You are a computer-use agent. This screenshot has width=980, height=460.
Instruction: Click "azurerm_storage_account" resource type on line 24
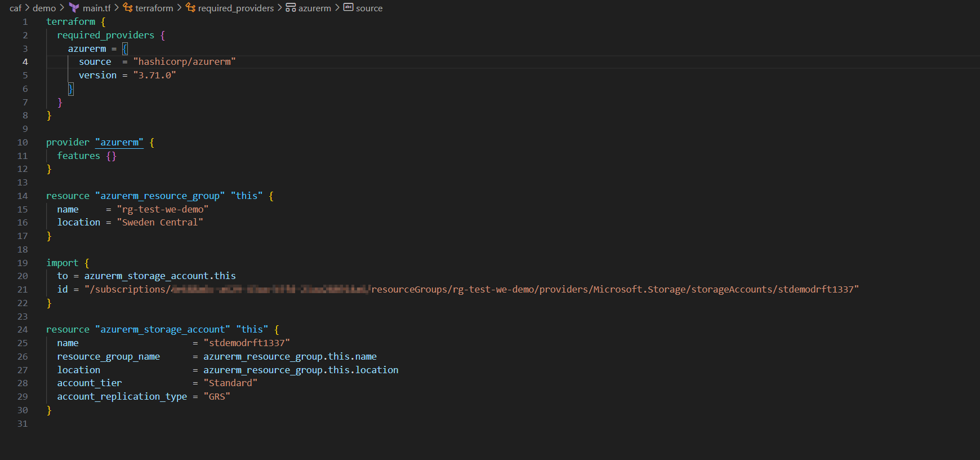(x=163, y=329)
